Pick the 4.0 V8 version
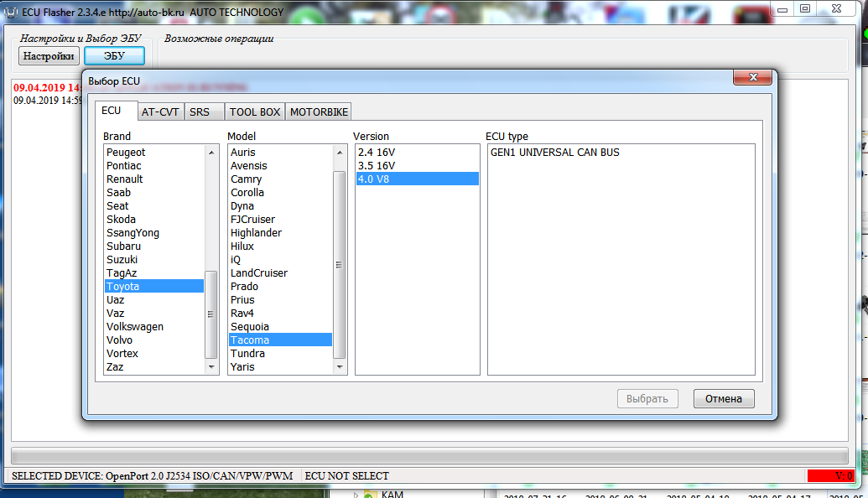Screen dimensions: 868x498 click(418, 179)
